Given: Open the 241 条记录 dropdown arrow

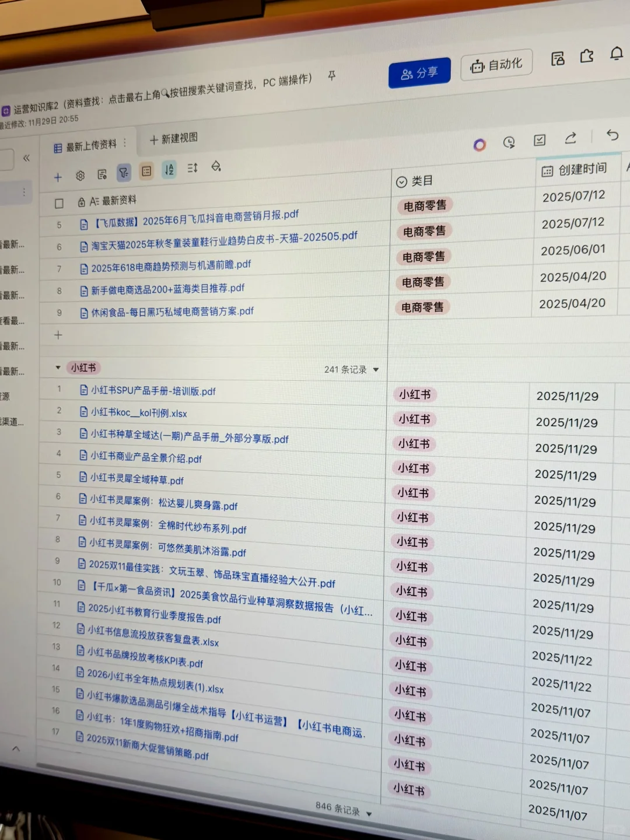Looking at the screenshot, I should pyautogui.click(x=376, y=370).
